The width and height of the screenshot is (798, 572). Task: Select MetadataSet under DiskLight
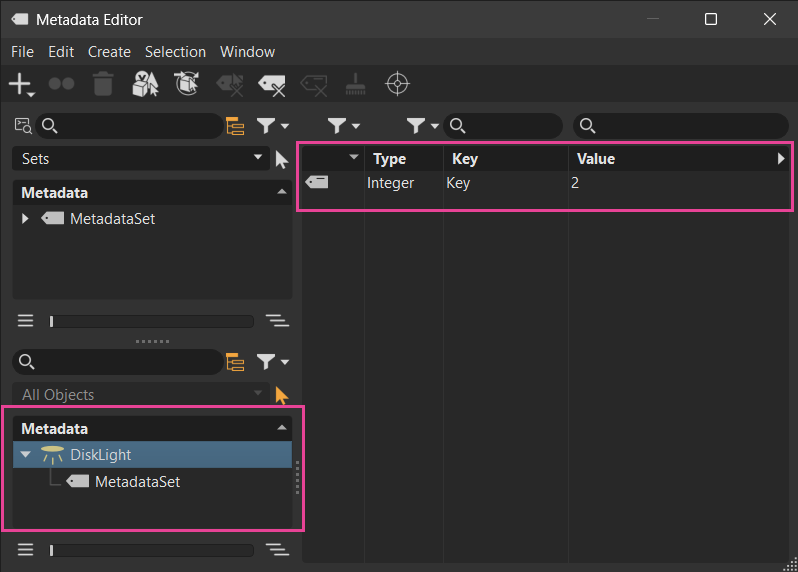click(137, 481)
